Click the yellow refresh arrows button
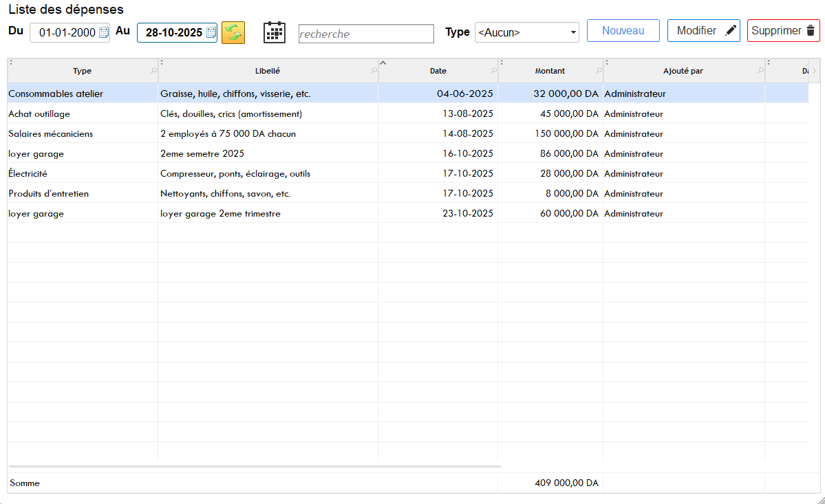This screenshot has height=504, width=825. click(x=233, y=32)
